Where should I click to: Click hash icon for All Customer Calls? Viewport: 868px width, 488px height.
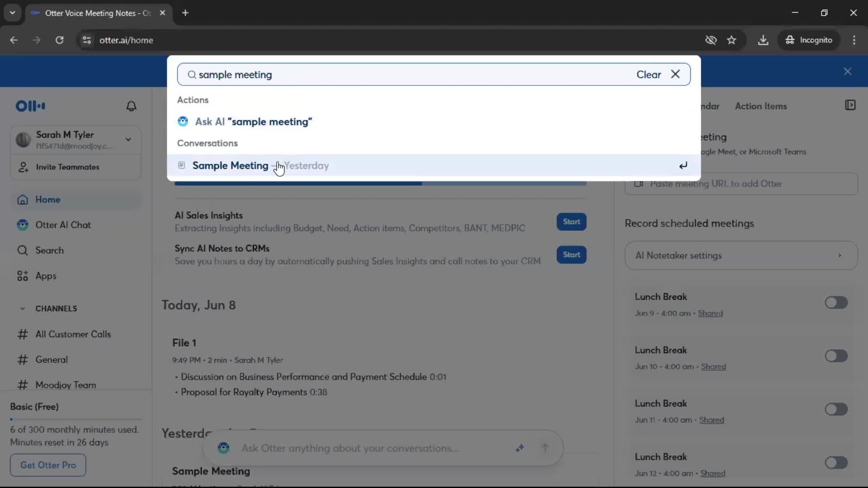coord(23,334)
